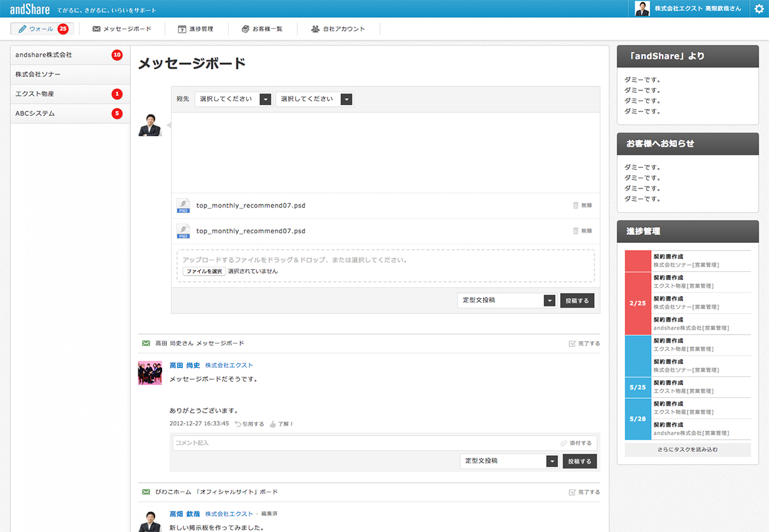Click the 高田 尚史 group photo avatar
The image size is (769, 532).
[150, 372]
